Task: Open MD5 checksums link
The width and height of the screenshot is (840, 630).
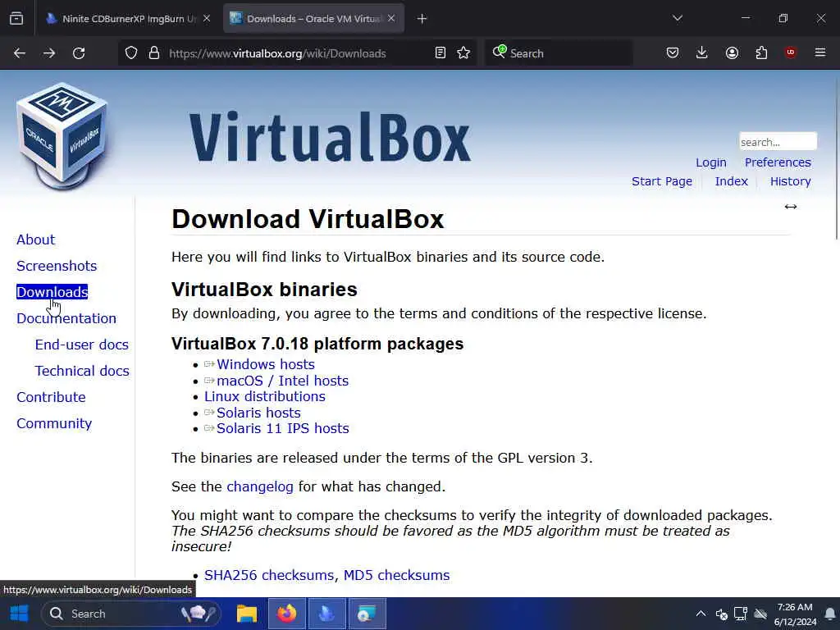Action: click(396, 575)
